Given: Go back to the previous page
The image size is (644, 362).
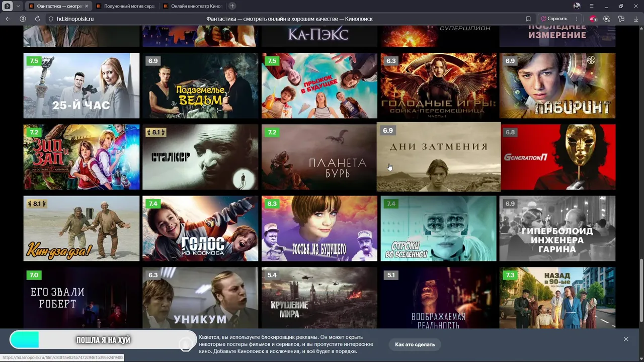Looking at the screenshot, I should click(x=8, y=19).
